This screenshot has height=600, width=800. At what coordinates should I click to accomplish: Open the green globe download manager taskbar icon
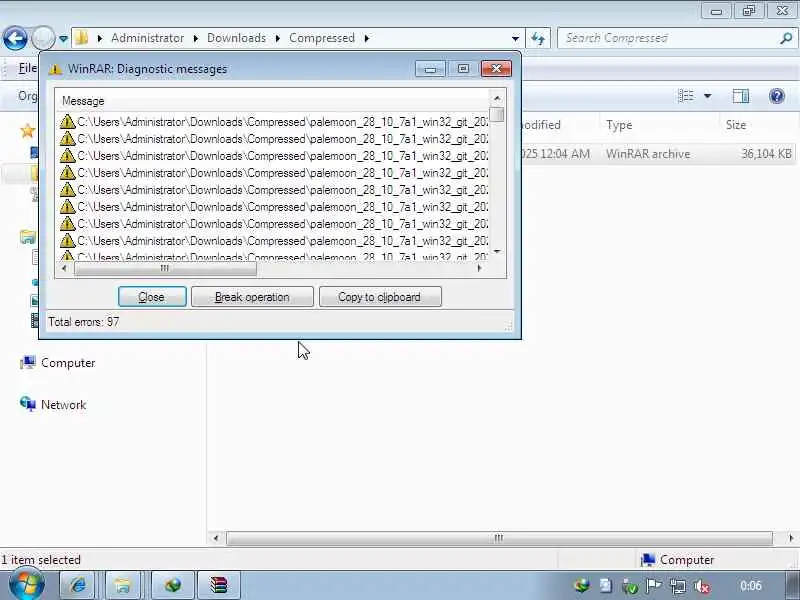[x=172, y=585]
